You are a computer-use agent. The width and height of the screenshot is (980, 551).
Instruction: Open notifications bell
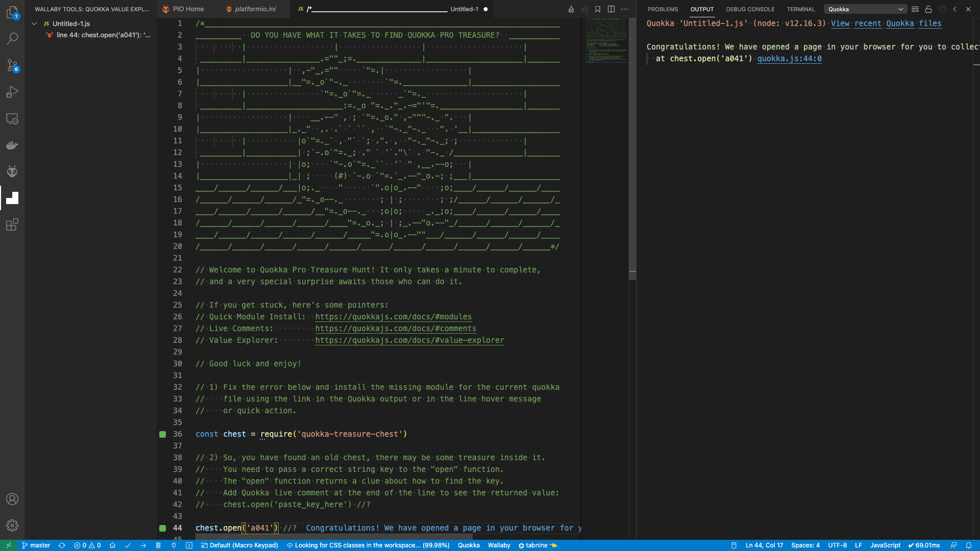[x=969, y=545]
